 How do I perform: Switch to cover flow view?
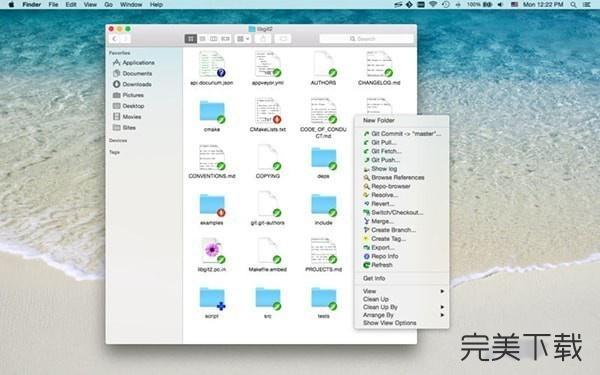pos(225,39)
